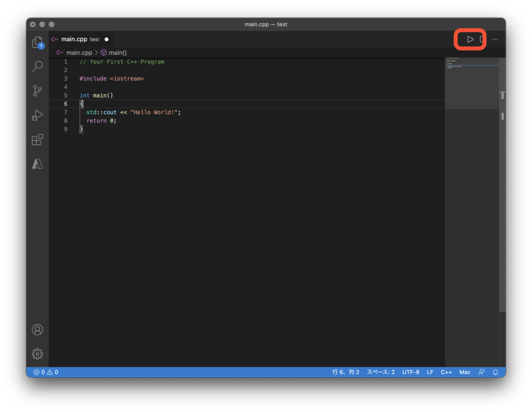532x412 pixels.
Task: Click line number 7 in gutter
Action: tap(65, 112)
